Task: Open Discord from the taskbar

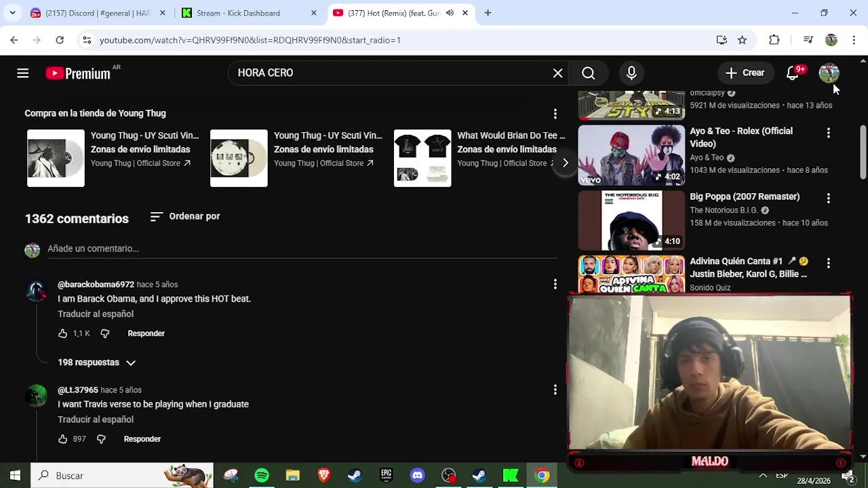Action: [417, 476]
